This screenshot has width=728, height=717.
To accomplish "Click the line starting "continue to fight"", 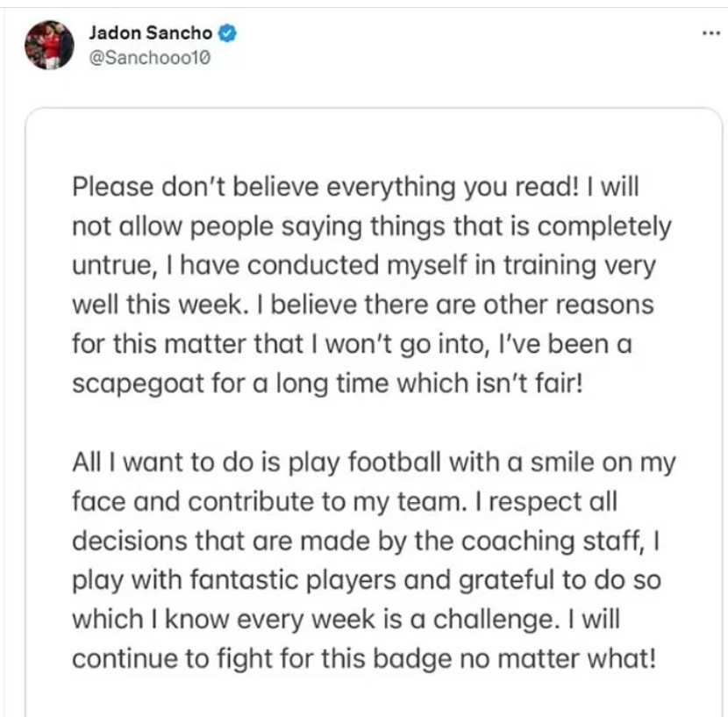I will tap(363, 659).
